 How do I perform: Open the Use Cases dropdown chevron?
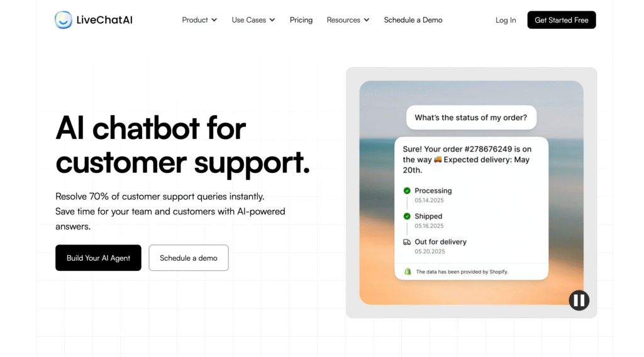(x=272, y=20)
